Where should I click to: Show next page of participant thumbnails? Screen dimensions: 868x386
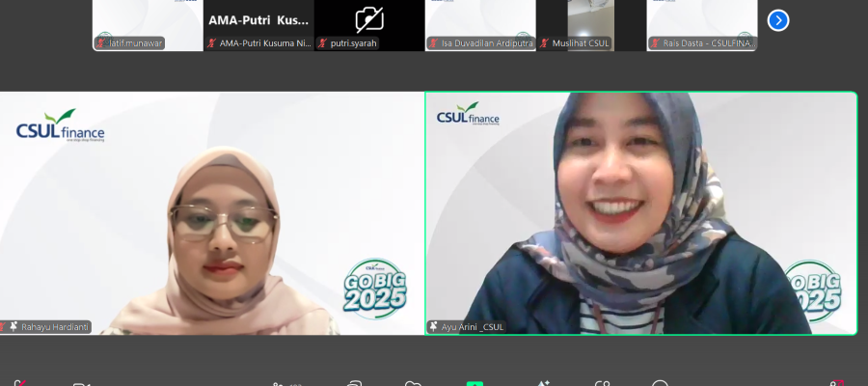click(777, 21)
